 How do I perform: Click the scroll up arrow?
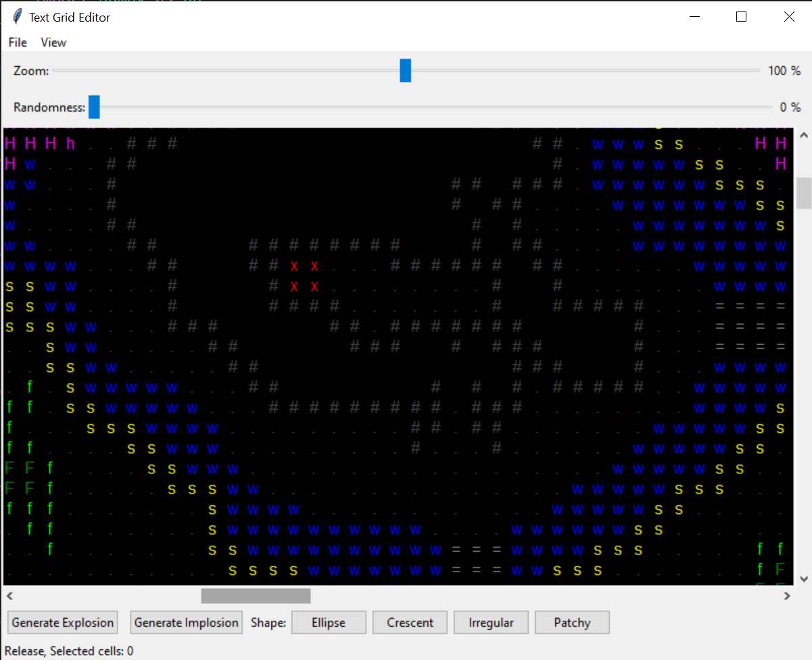tap(804, 135)
